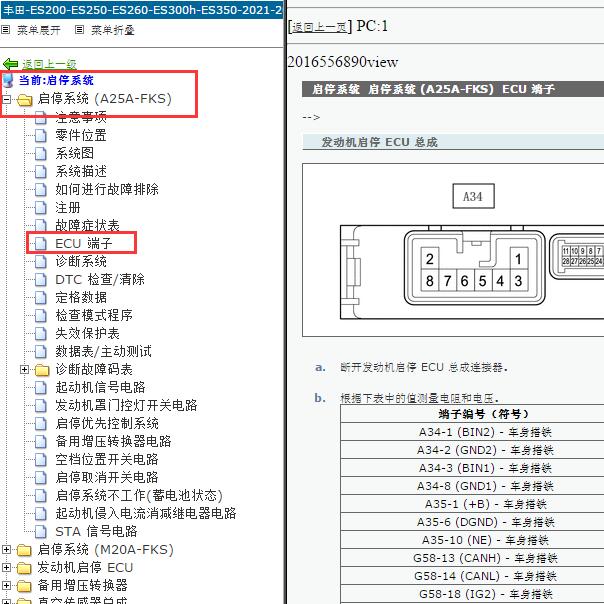Click the A34 connector label in diagram
604x604 pixels.
pos(473,196)
